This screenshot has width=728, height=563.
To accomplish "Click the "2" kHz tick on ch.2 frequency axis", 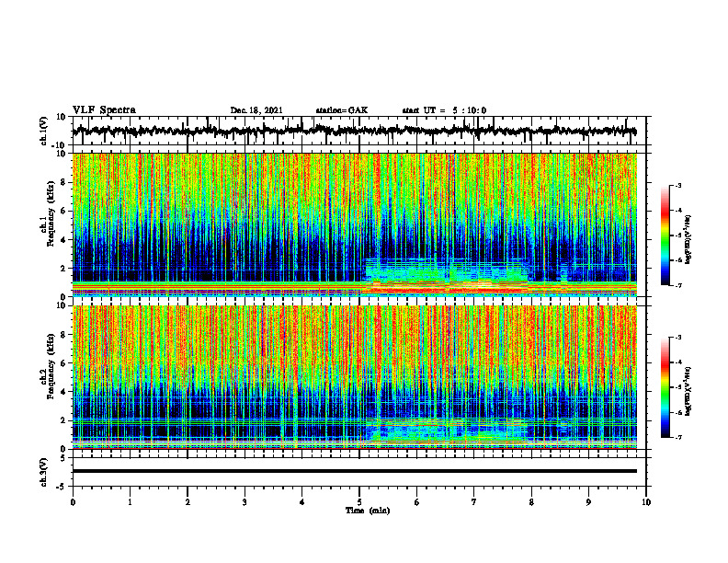I will [x=64, y=420].
